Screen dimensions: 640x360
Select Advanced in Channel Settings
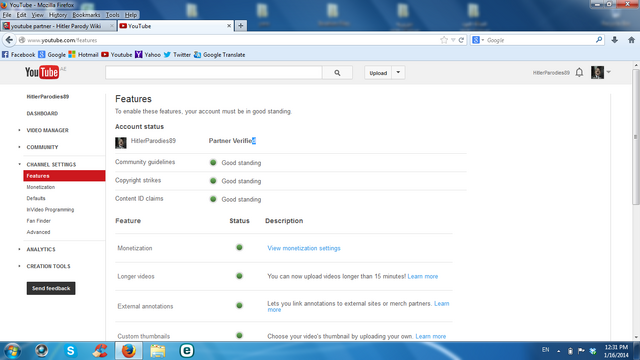click(x=38, y=232)
